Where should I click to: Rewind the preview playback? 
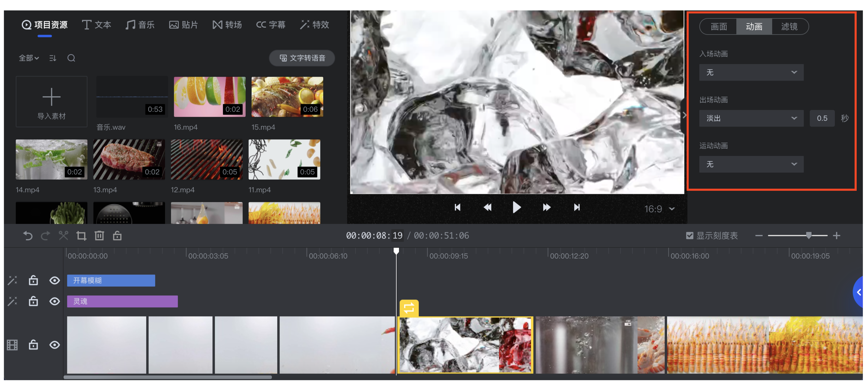pos(487,207)
